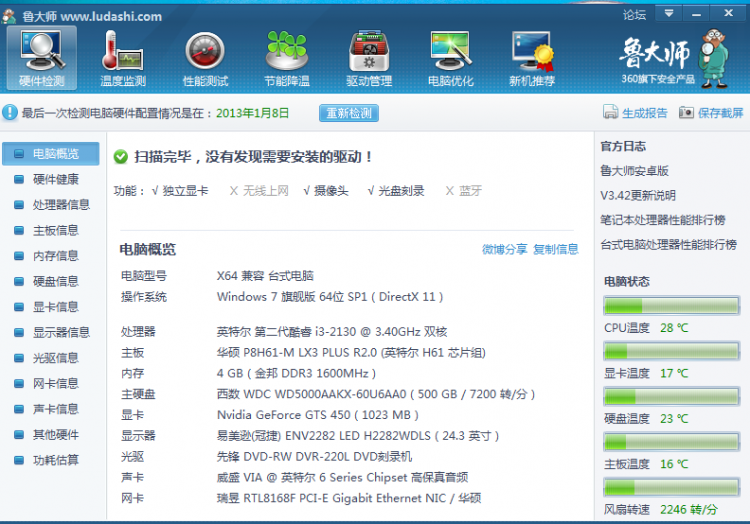
Task: Click the 蓝牙 feature label
Action: [470, 191]
